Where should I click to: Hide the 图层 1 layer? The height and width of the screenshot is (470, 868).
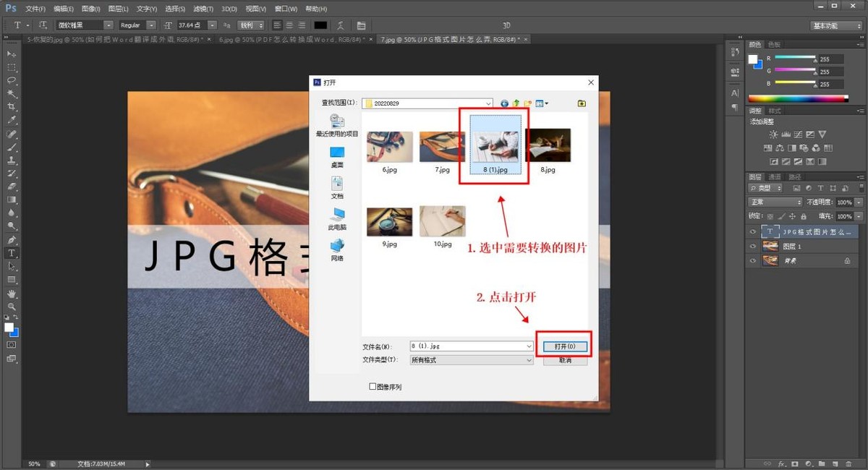click(752, 246)
